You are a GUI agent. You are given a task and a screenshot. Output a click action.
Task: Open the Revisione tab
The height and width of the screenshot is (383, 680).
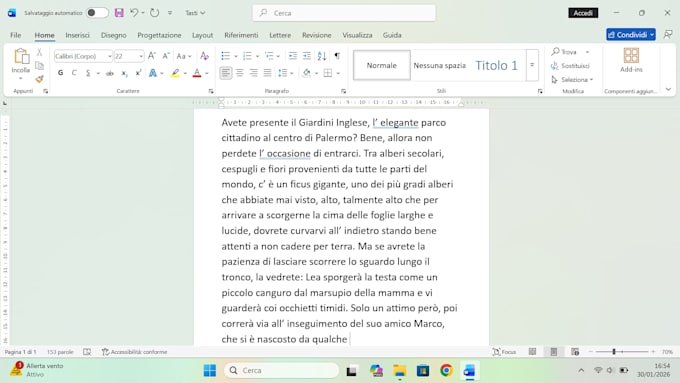[317, 35]
